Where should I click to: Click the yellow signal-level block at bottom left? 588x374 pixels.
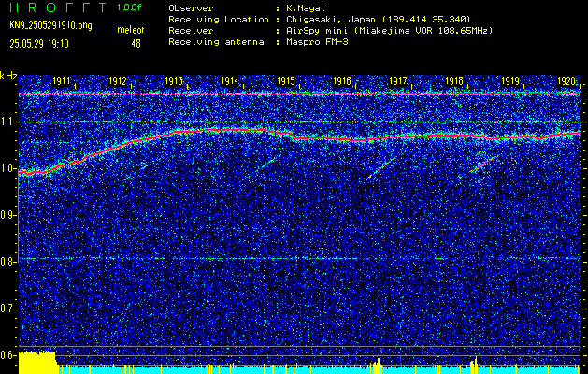[x=37, y=362]
